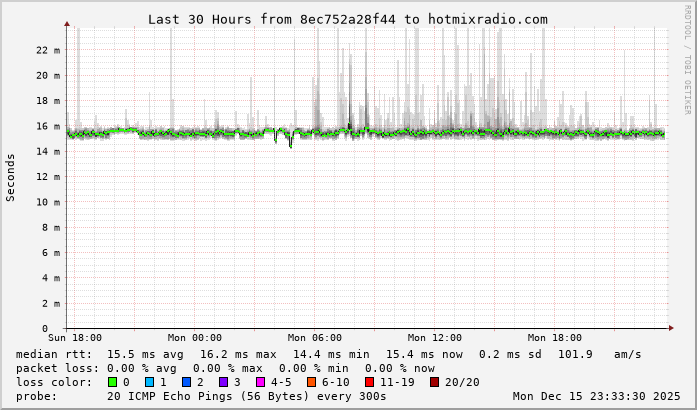Click the light blue 1 loss swatch
The width and height of the screenshot is (697, 410).
click(149, 382)
